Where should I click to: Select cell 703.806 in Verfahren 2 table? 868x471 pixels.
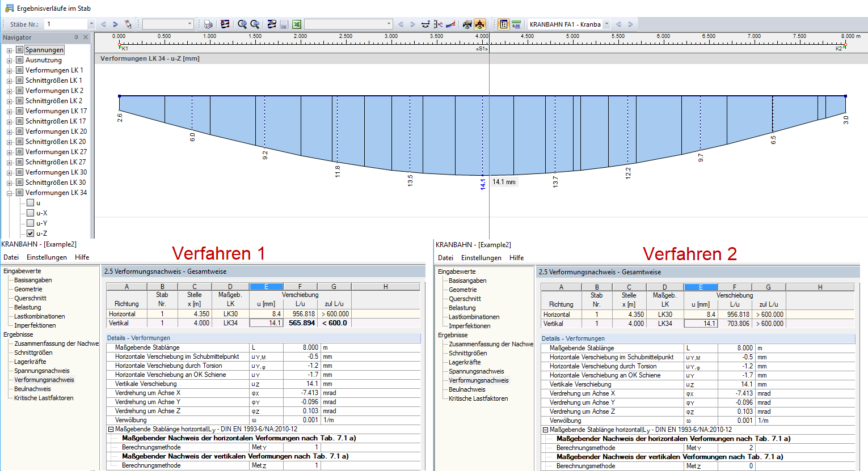pyautogui.click(x=735, y=324)
